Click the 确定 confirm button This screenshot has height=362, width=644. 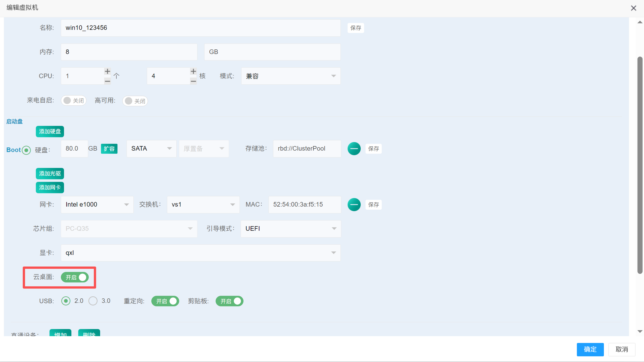pos(590,349)
